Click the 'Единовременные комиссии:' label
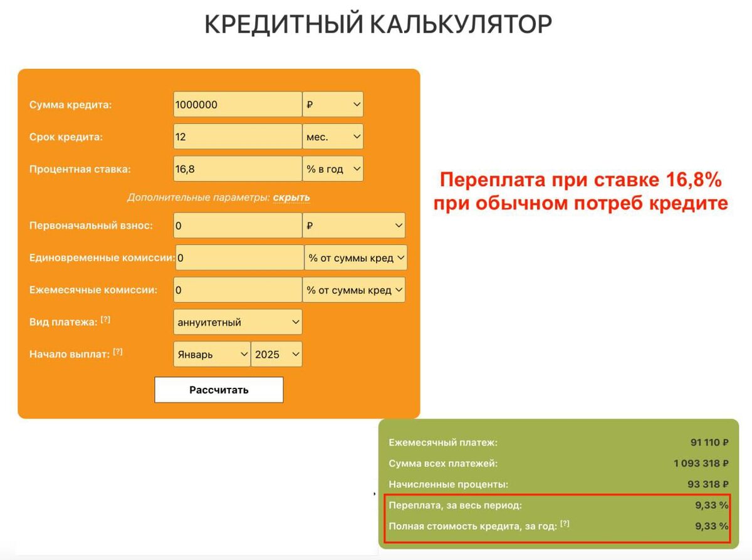 102,257
